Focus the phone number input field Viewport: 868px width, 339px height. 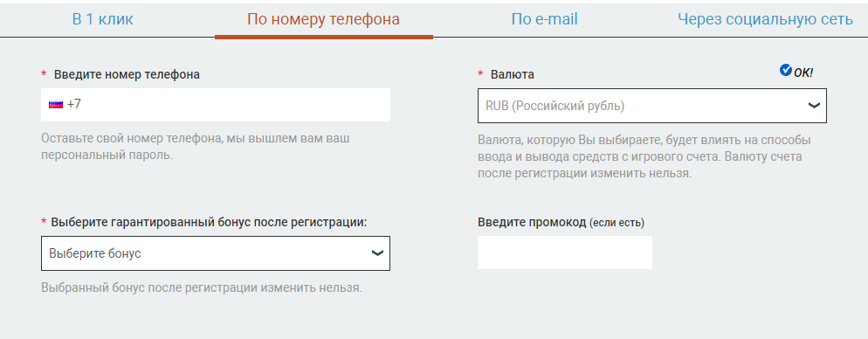(216, 105)
